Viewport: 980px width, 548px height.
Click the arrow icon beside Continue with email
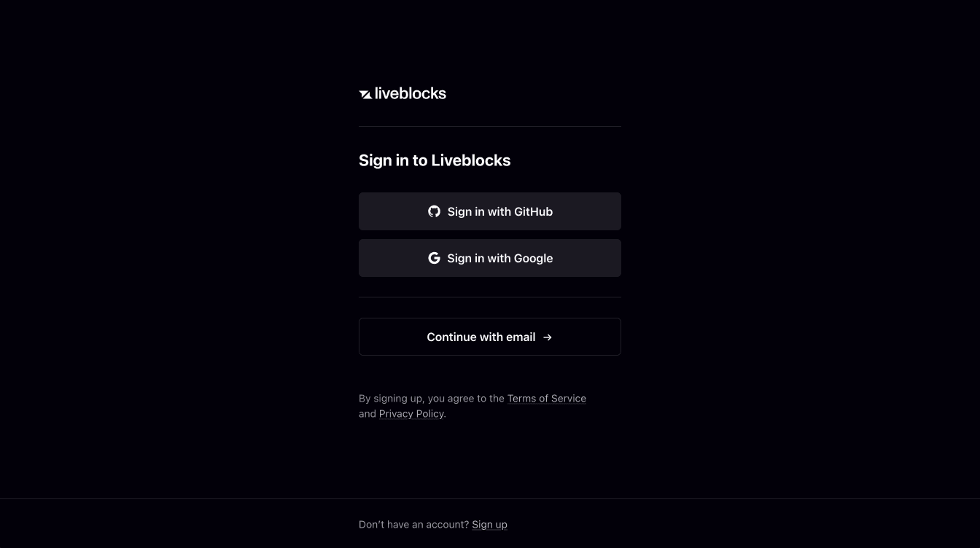(x=548, y=337)
